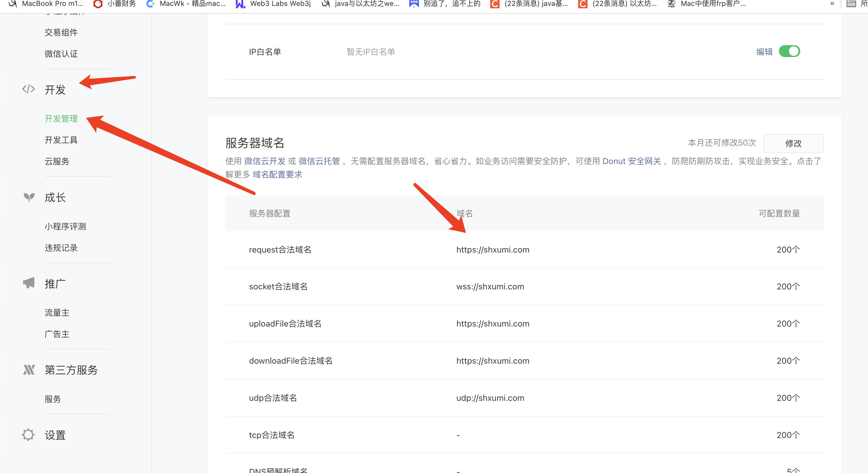
Task: Open 微信认证 in the sidebar
Action: click(x=61, y=54)
